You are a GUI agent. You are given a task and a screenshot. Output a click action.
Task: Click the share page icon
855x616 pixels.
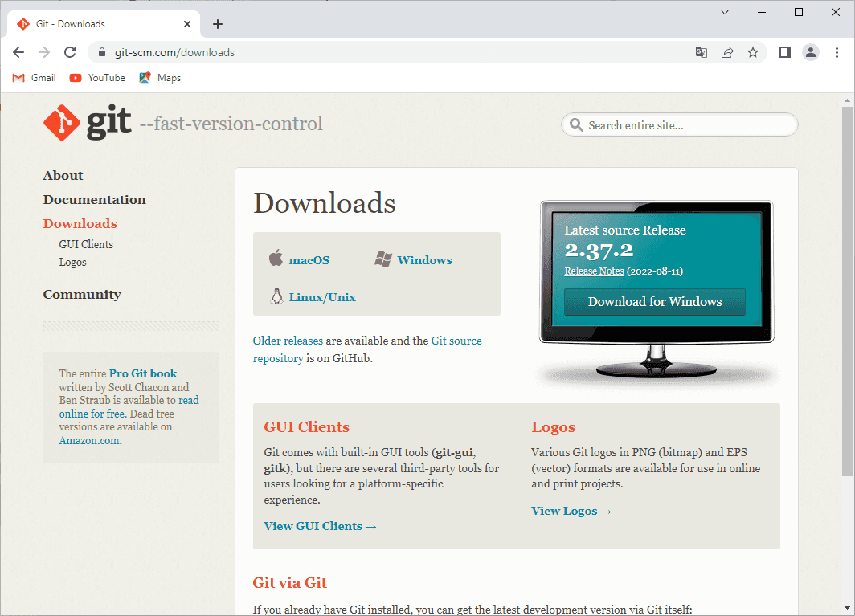coord(727,52)
